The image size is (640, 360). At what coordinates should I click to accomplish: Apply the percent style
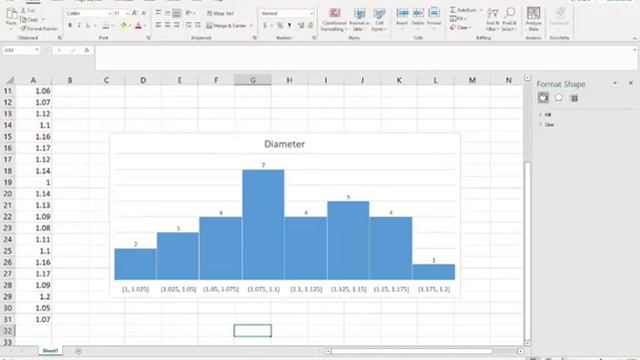click(280, 26)
